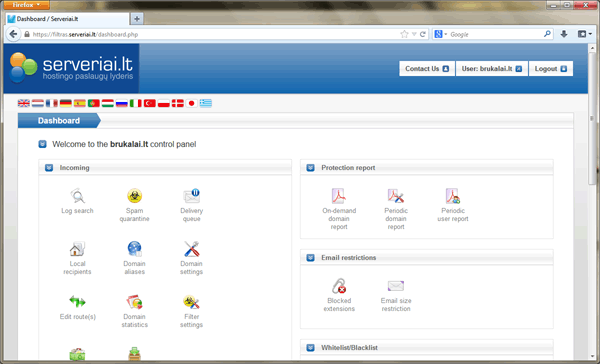Viewport: 600px width, 364px height.
Task: Click the site padlock icon
Action: point(26,34)
